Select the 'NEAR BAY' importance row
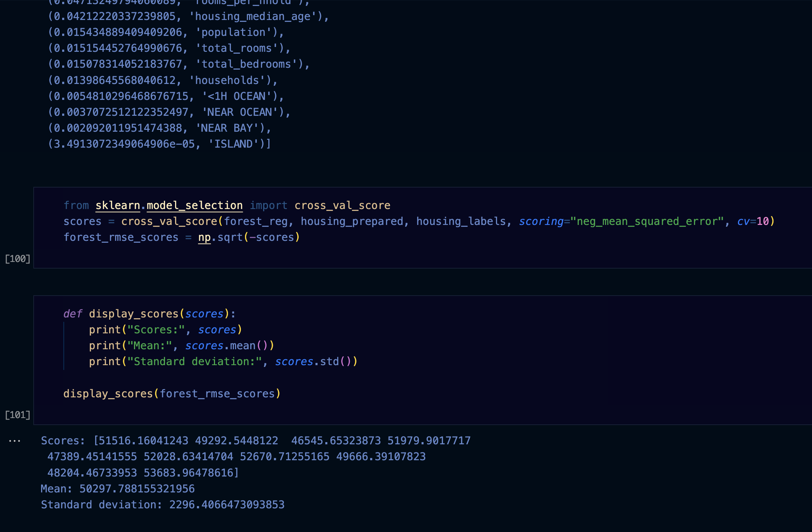The width and height of the screenshot is (812, 532). tap(160, 128)
